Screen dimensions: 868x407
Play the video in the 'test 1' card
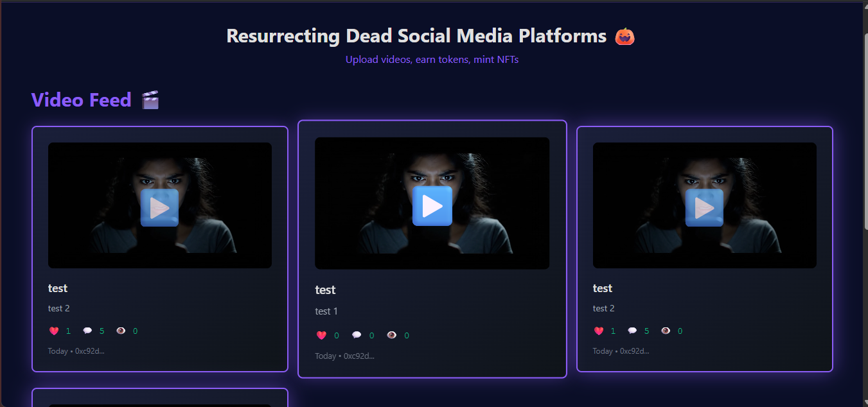(432, 206)
